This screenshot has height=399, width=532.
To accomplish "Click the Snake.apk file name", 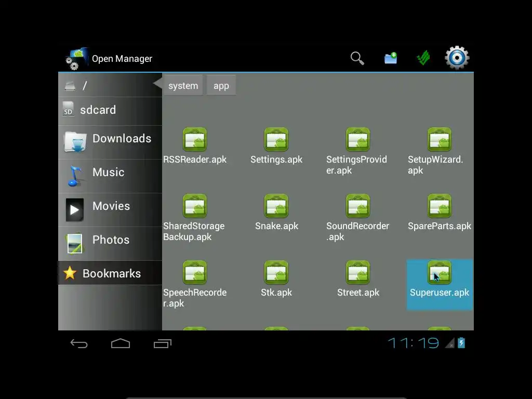I will 276,226.
